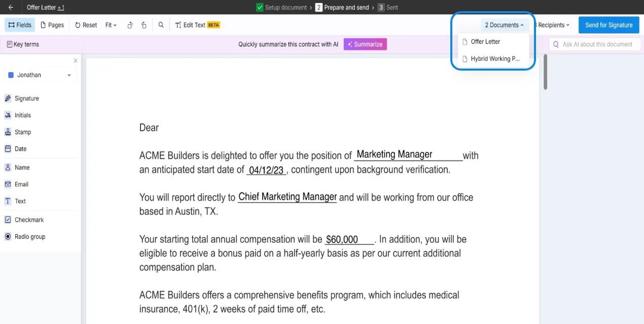
Task: Pick the Email field tool
Action: pos(16,184)
